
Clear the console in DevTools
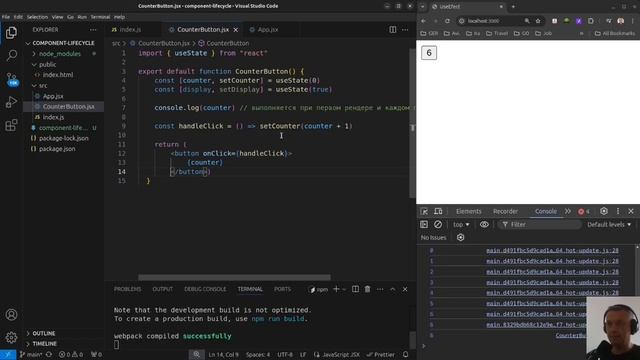pos(438,224)
